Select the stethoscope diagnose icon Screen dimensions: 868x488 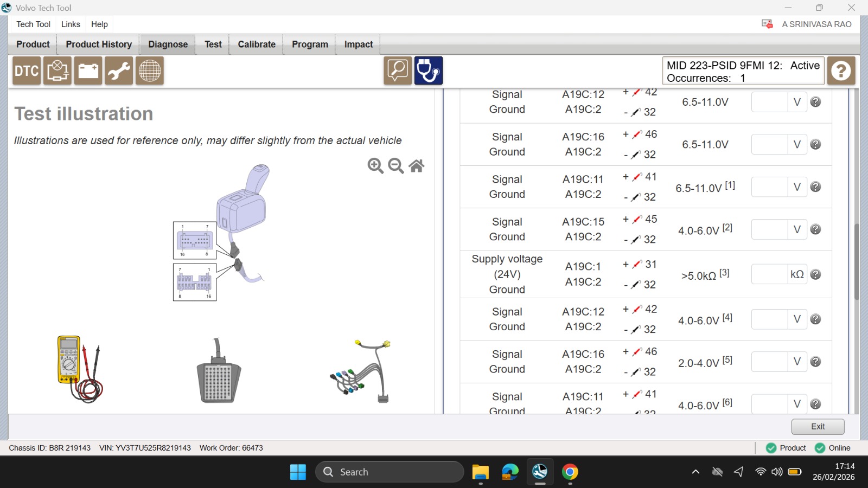click(429, 70)
